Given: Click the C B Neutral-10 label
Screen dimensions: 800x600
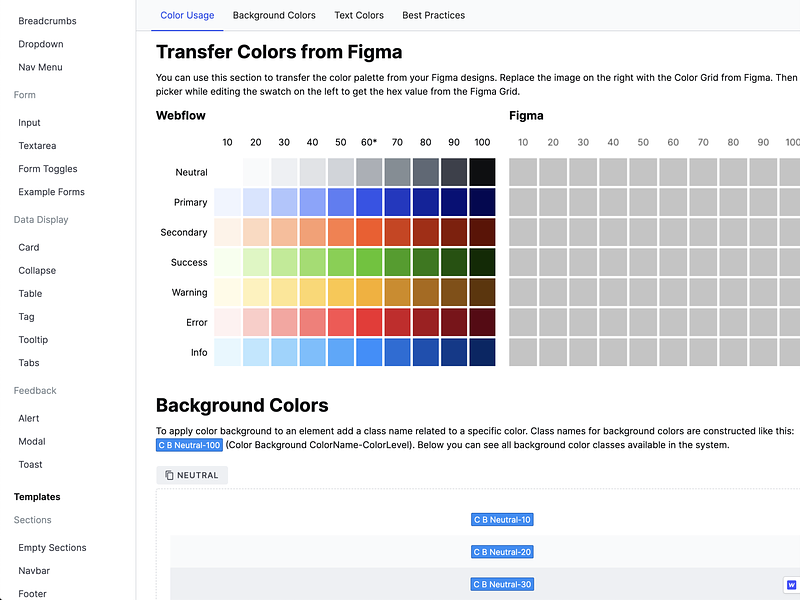Looking at the screenshot, I should point(503,519).
